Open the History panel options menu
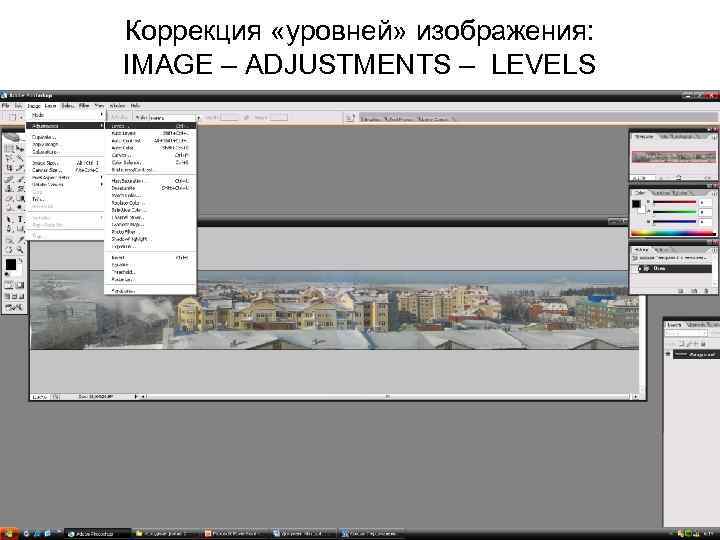The height and width of the screenshot is (540, 720). [714, 250]
